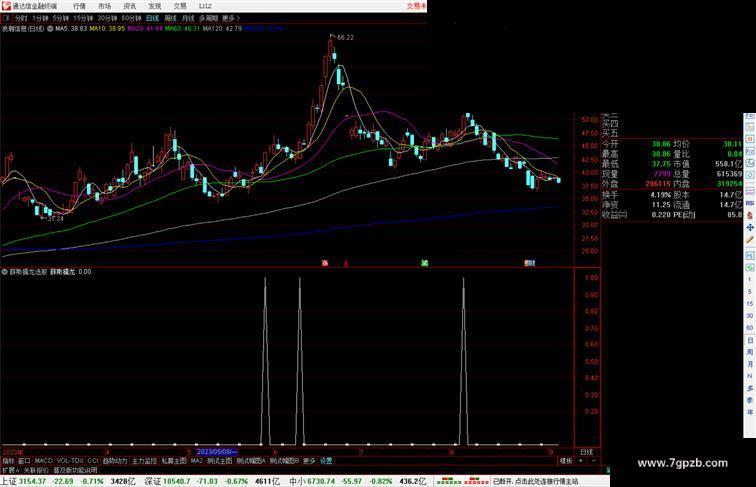Click the 2023/05/08 date label on time axis
756x487 pixels.
tap(217, 452)
